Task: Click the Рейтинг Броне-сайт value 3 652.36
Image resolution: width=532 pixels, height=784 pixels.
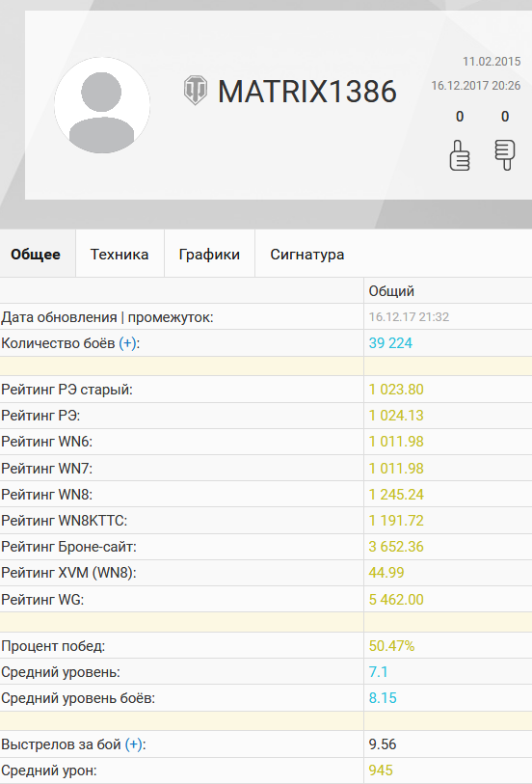Action: [x=396, y=547]
